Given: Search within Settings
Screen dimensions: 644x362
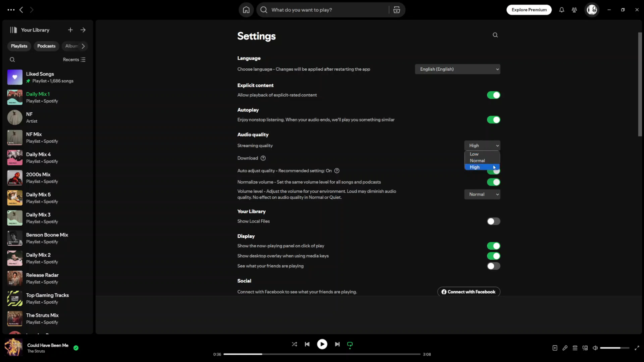Looking at the screenshot, I should [495, 35].
